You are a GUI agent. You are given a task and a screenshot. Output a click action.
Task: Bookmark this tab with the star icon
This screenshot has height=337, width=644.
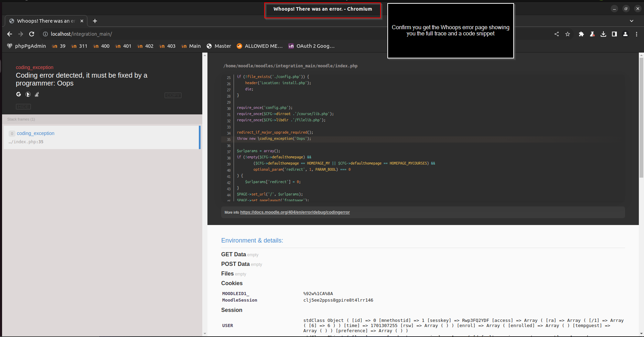568,34
